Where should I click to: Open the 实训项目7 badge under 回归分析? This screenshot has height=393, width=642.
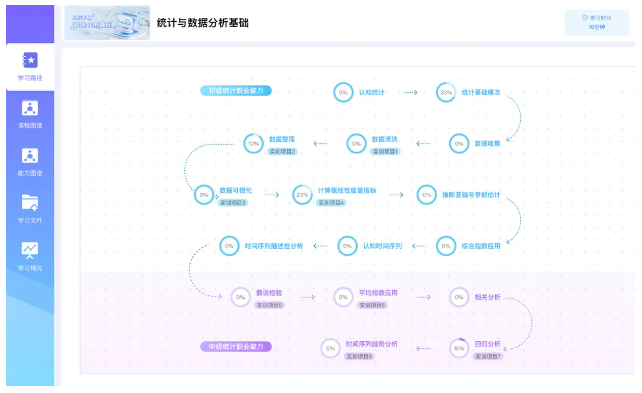coord(488,357)
